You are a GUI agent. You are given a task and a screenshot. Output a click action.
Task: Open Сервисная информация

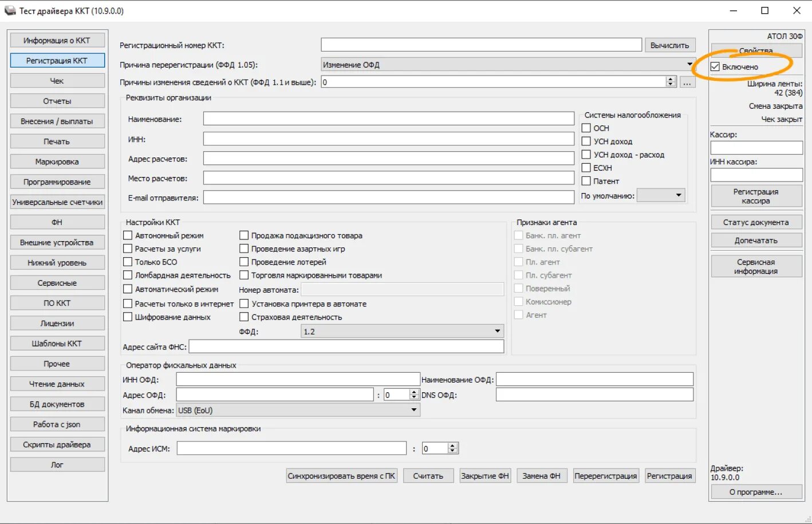click(756, 266)
